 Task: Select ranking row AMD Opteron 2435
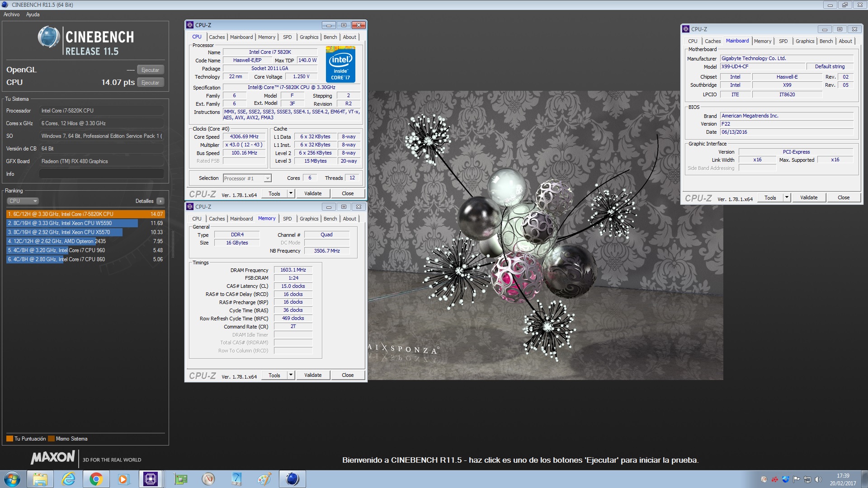coord(85,241)
